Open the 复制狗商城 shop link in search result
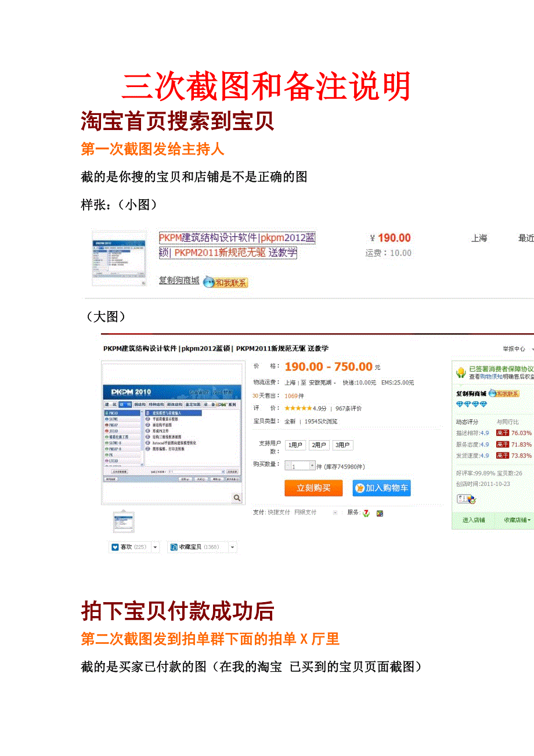This screenshot has width=534, height=756. (x=179, y=281)
